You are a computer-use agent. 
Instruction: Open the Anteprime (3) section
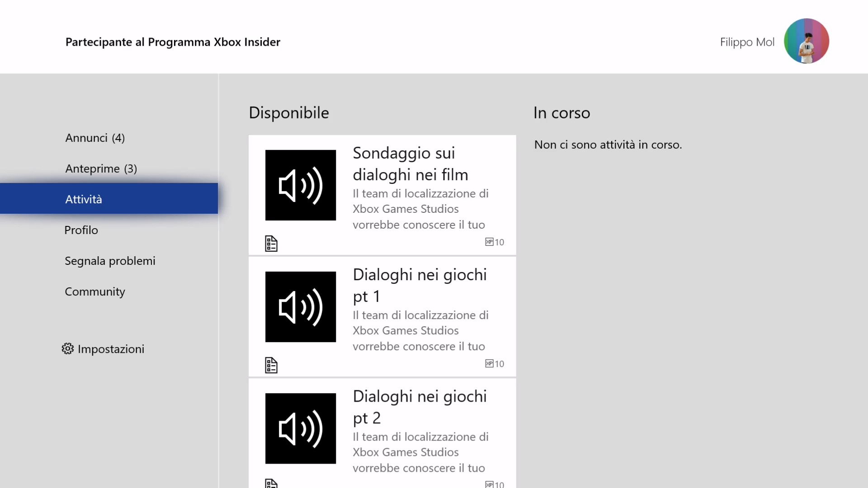pos(108,169)
